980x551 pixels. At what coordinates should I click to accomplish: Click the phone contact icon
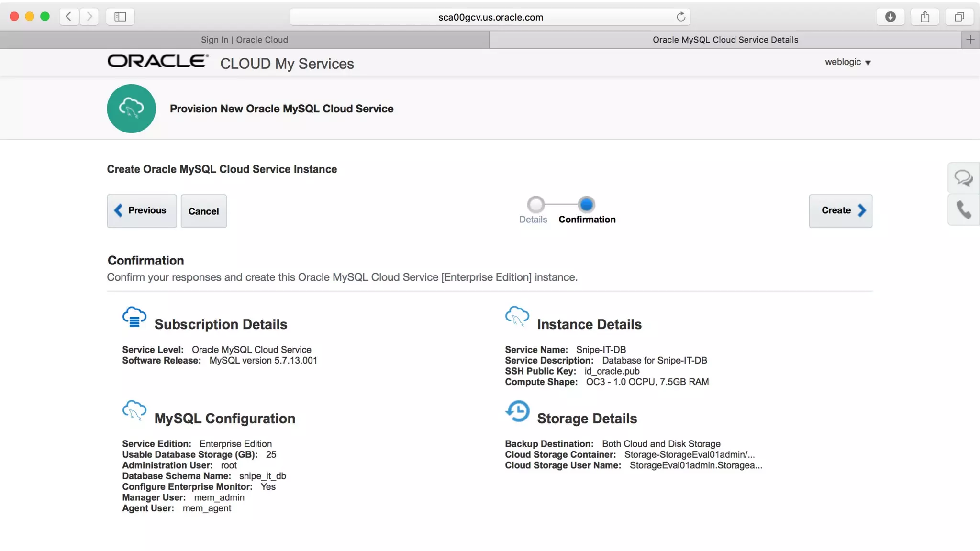(x=963, y=209)
